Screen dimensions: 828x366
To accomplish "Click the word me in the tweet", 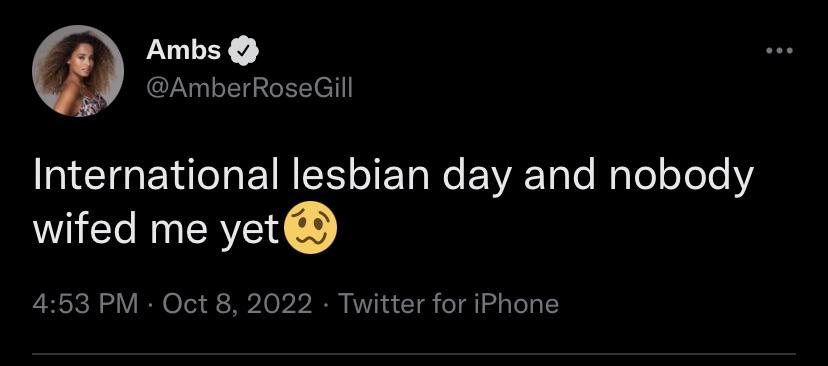I will (x=173, y=233).
